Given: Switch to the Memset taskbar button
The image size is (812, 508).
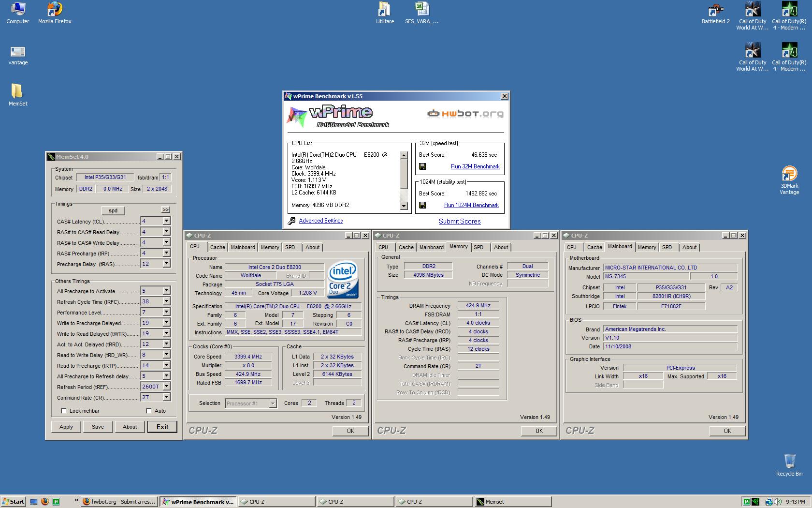Looking at the screenshot, I should pos(513,502).
